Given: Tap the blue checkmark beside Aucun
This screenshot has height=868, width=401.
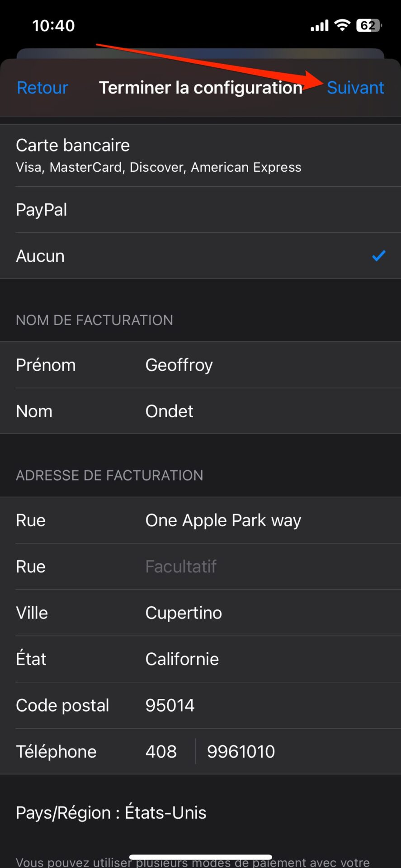Looking at the screenshot, I should click(x=378, y=256).
